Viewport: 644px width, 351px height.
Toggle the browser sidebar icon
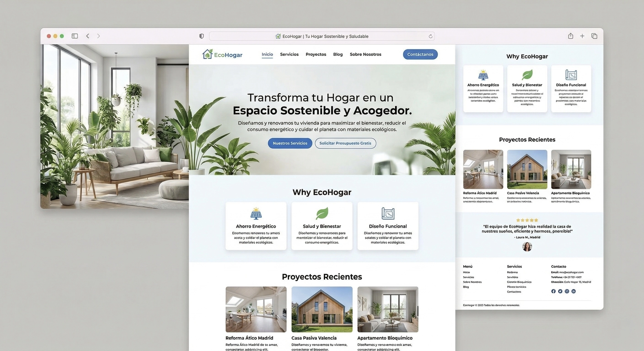click(x=75, y=36)
